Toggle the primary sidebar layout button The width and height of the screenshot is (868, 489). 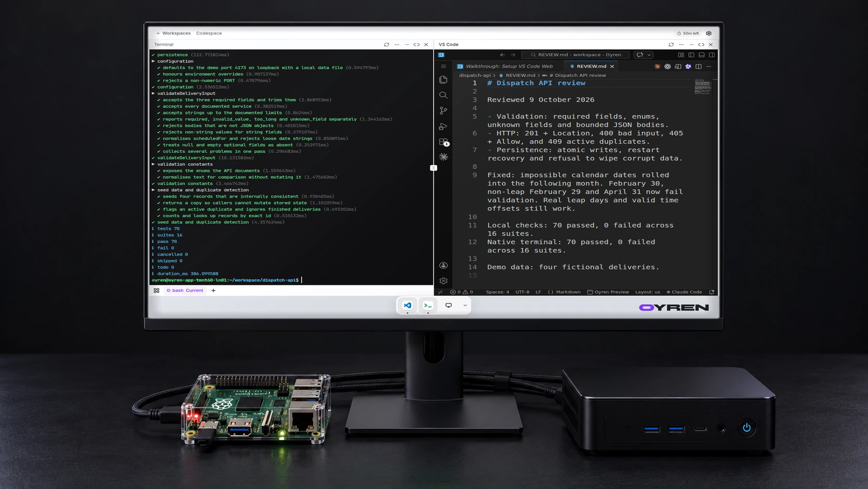pos(691,55)
